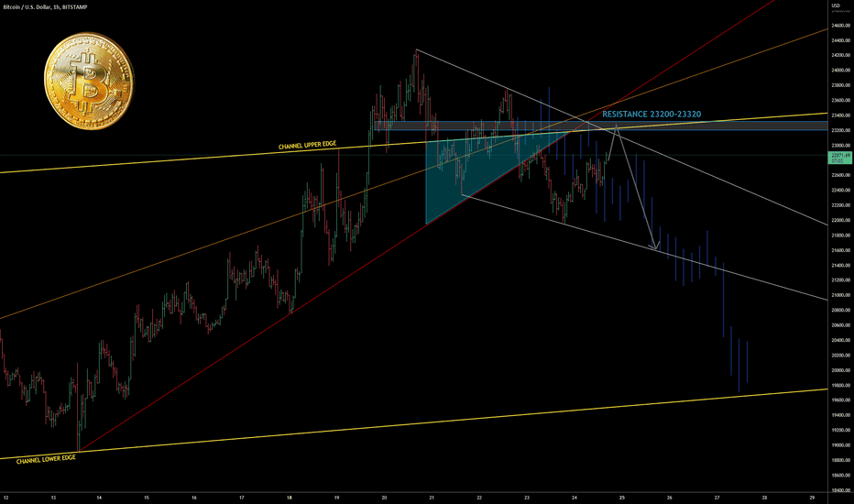Select the CHANNEL UPPER EDGE text label
Screen dimensions: 854x504
307,146
